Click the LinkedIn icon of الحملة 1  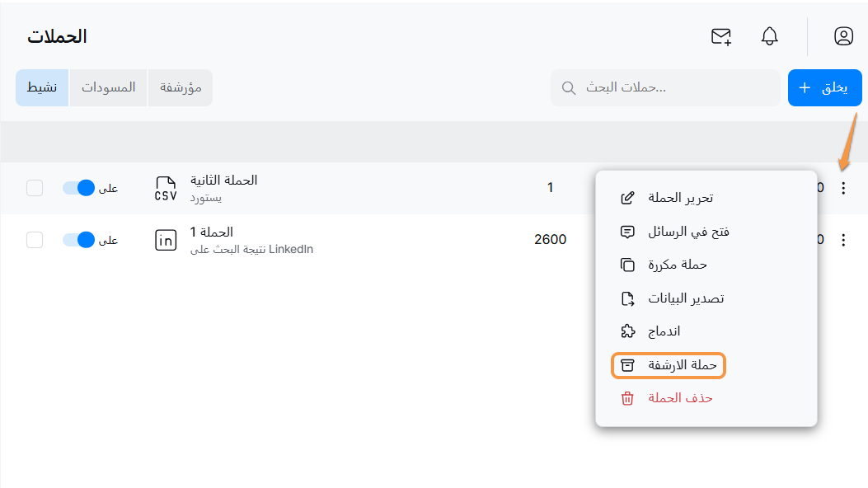[x=166, y=240]
